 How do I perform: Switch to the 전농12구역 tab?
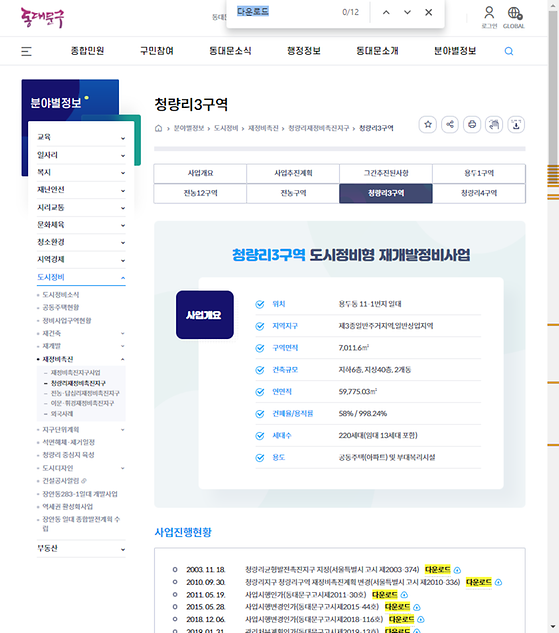coord(200,193)
